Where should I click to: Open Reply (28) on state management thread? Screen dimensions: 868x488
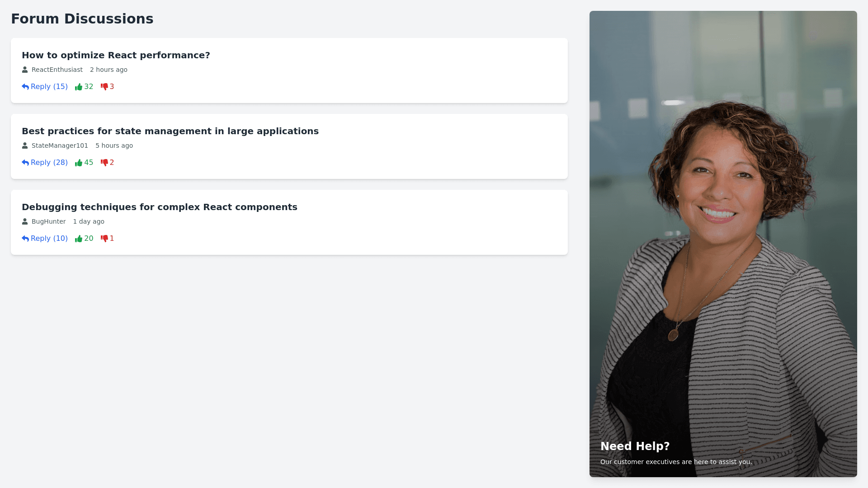click(45, 163)
